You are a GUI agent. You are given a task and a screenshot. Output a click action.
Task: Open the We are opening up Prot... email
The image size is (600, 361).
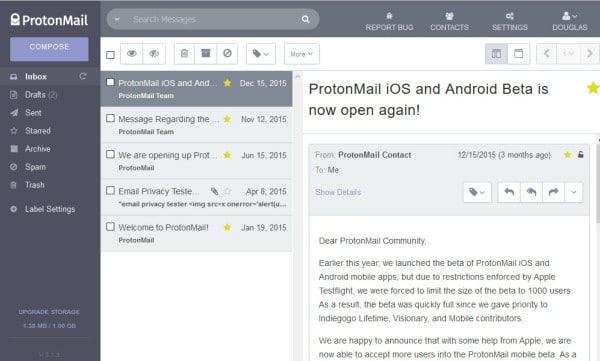tap(197, 161)
